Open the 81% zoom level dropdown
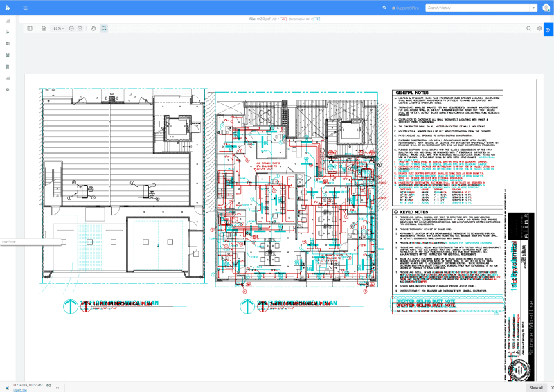 (x=58, y=28)
